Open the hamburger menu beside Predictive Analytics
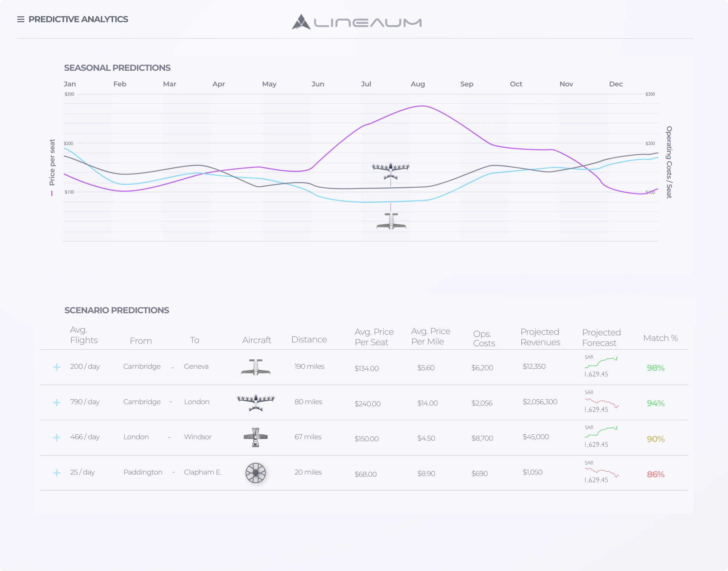 [x=21, y=19]
